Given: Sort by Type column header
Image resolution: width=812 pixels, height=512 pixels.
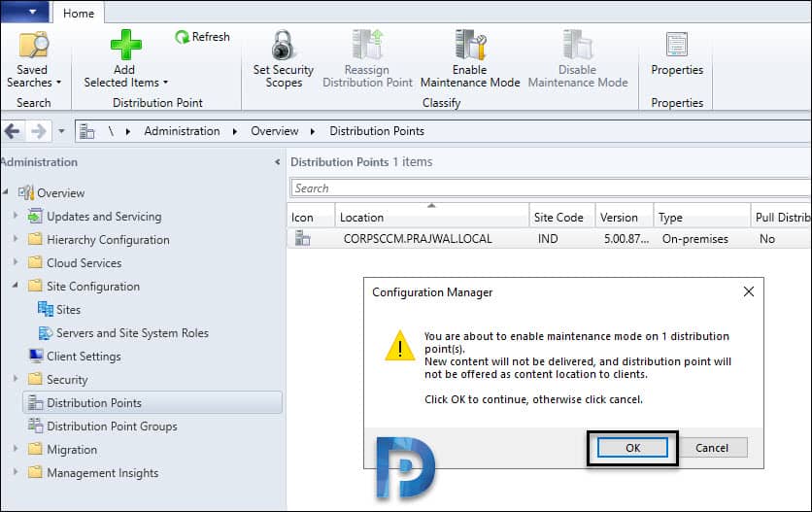Looking at the screenshot, I should point(702,216).
